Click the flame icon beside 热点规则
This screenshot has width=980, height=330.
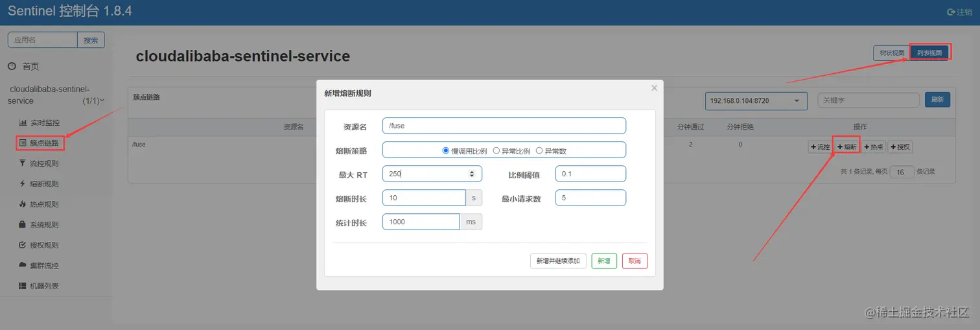point(23,204)
